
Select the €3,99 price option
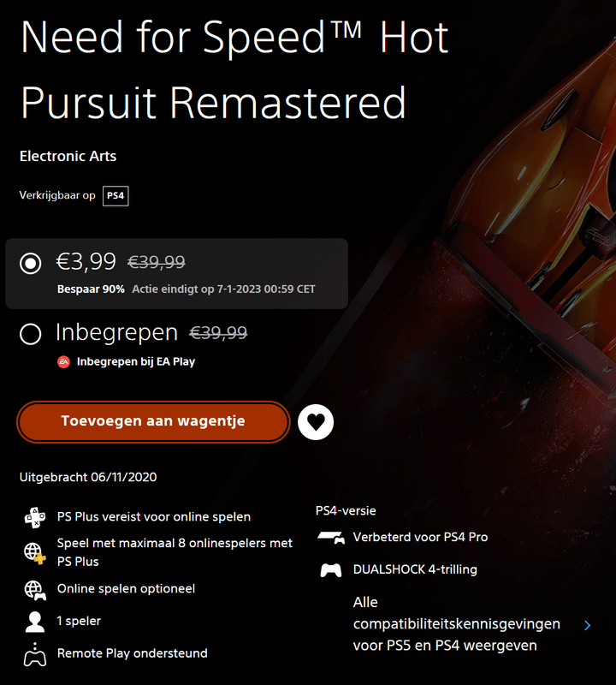click(x=31, y=263)
